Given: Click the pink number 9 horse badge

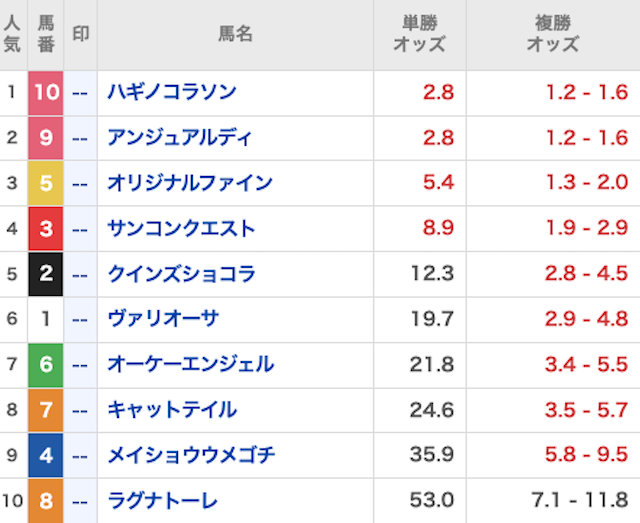Looking at the screenshot, I should tap(46, 138).
